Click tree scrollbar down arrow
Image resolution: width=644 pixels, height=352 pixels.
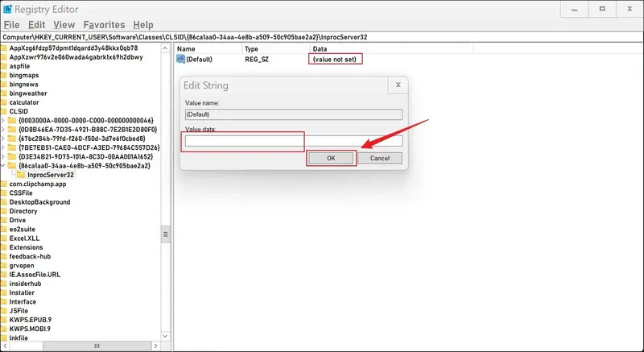[166, 336]
